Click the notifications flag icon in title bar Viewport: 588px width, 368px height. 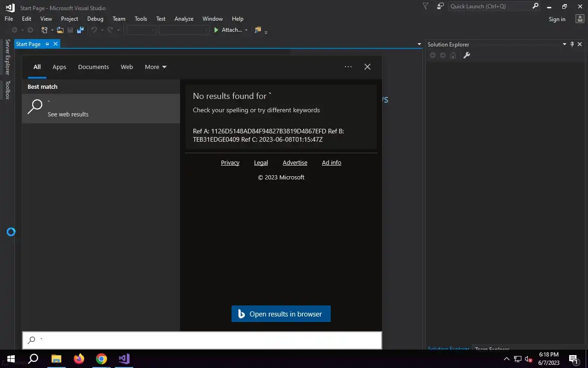[x=425, y=6]
